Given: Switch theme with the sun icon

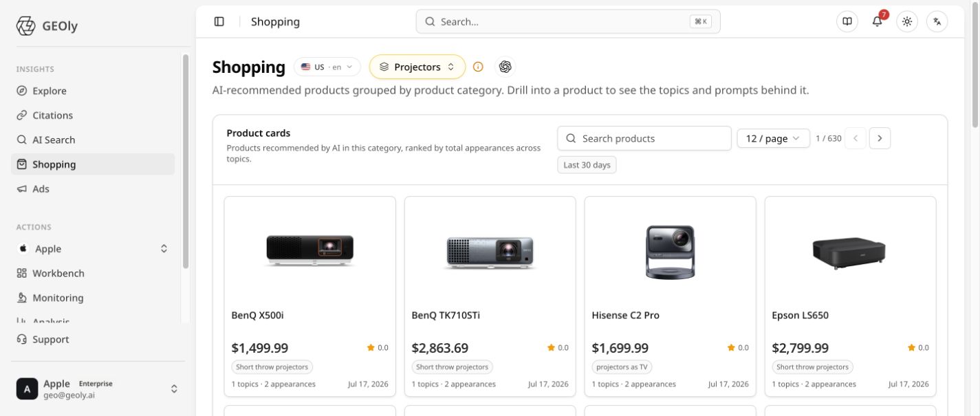Looking at the screenshot, I should coord(907,21).
